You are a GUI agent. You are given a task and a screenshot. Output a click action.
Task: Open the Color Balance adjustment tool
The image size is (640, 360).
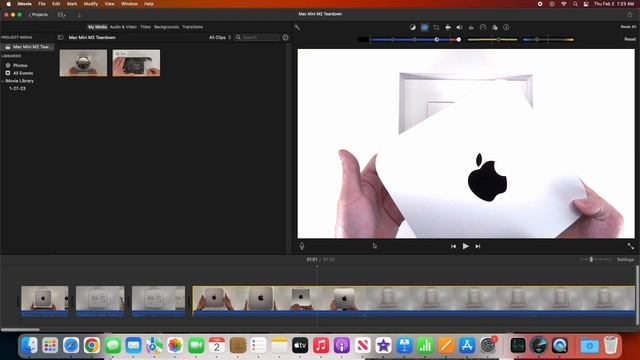pos(413,27)
